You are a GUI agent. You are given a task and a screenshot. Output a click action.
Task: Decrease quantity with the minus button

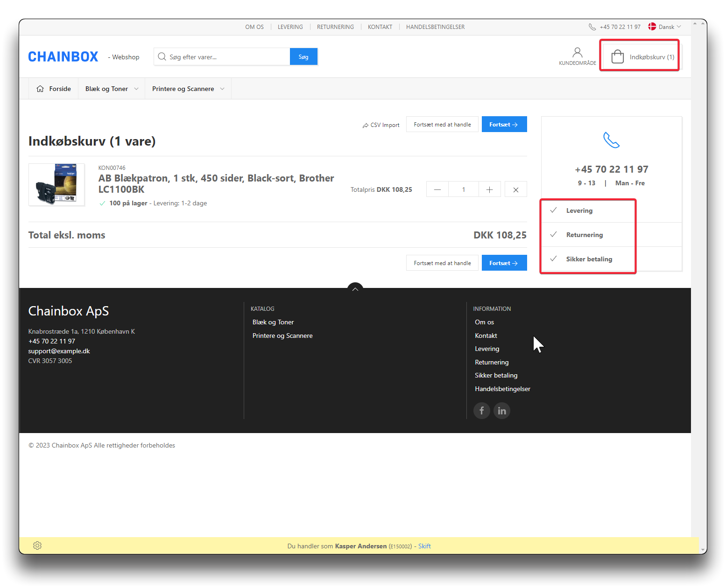437,189
